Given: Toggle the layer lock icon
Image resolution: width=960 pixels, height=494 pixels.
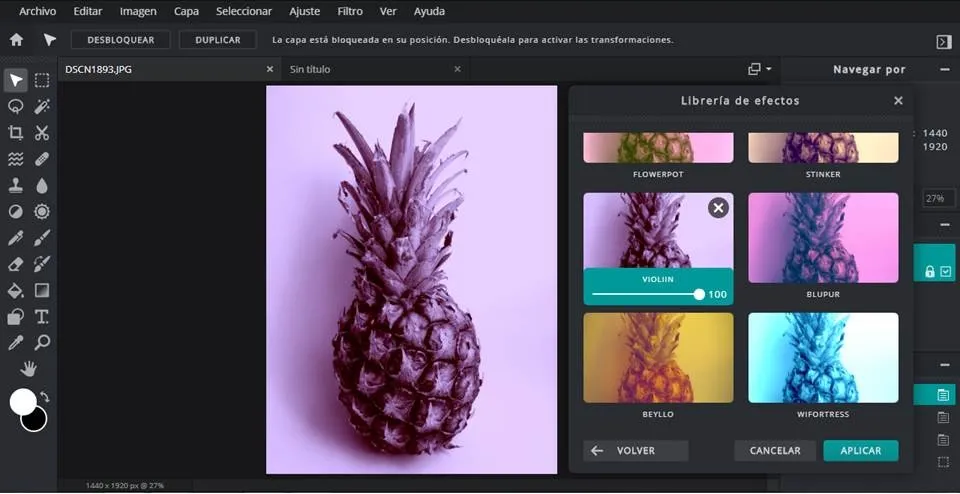Looking at the screenshot, I should pos(930,271).
